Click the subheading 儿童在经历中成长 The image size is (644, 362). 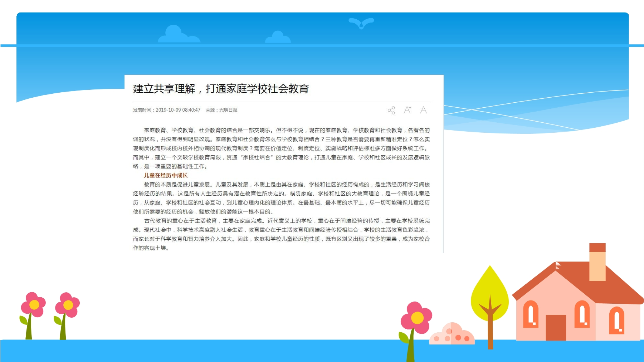tap(166, 175)
